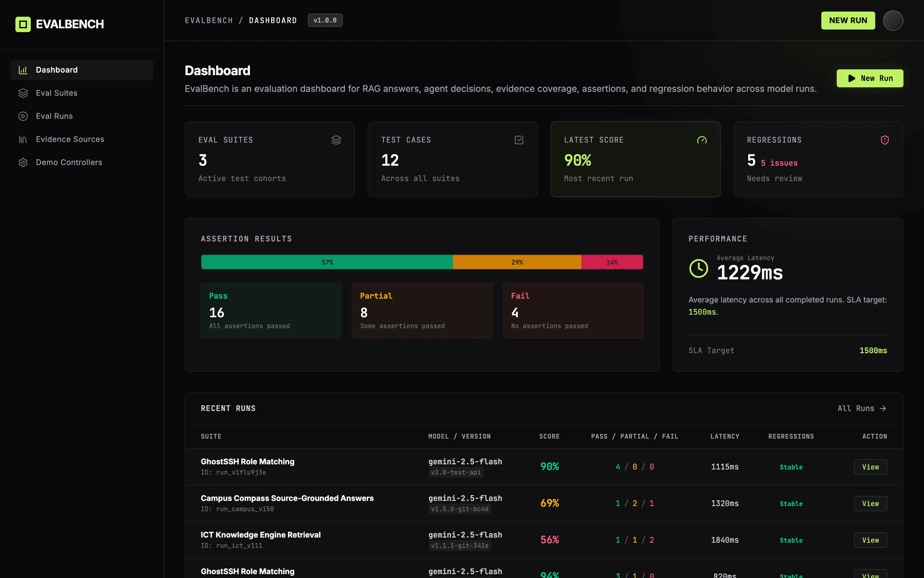Click the play icon in the New Run button

(852, 78)
